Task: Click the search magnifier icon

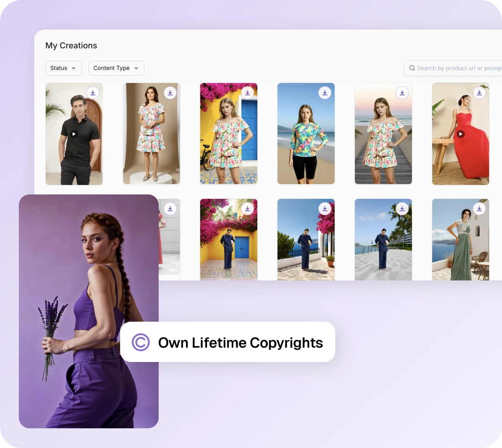Action: click(x=412, y=68)
